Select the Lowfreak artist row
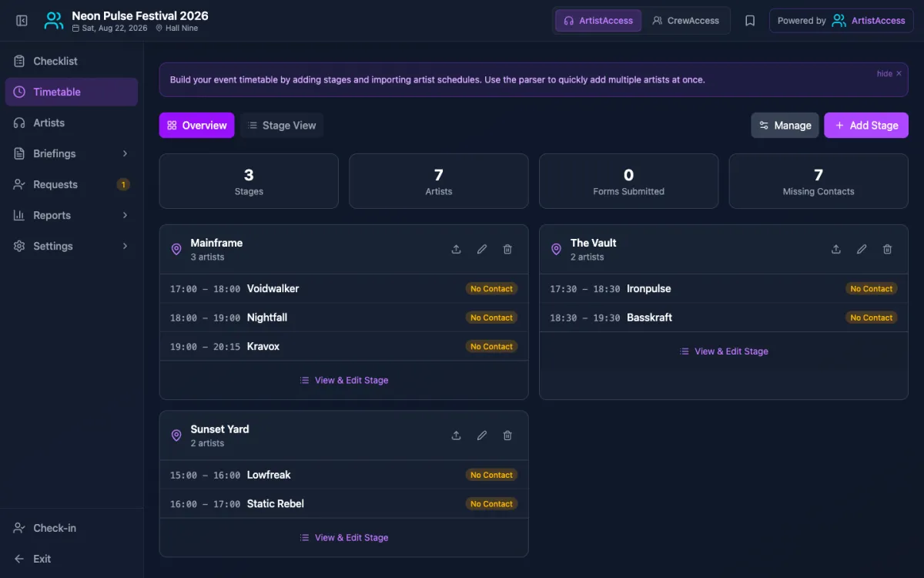The width and height of the screenshot is (924, 578). pyautogui.click(x=343, y=475)
